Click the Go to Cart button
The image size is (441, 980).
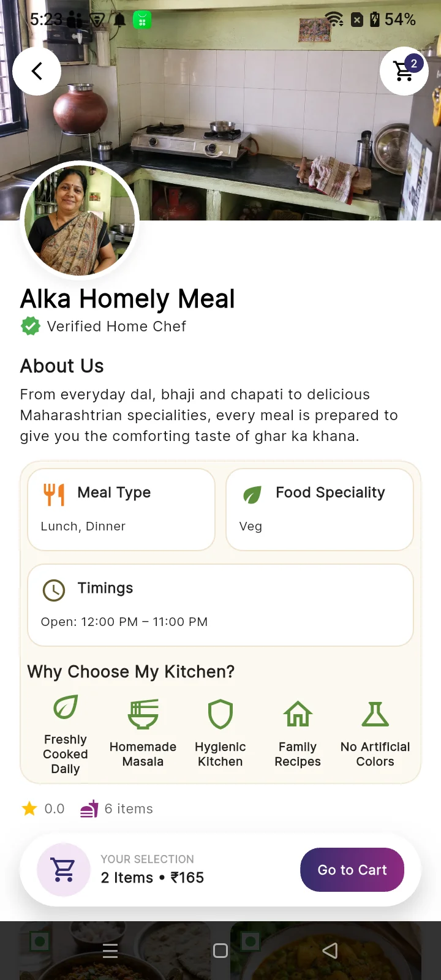[352, 870]
